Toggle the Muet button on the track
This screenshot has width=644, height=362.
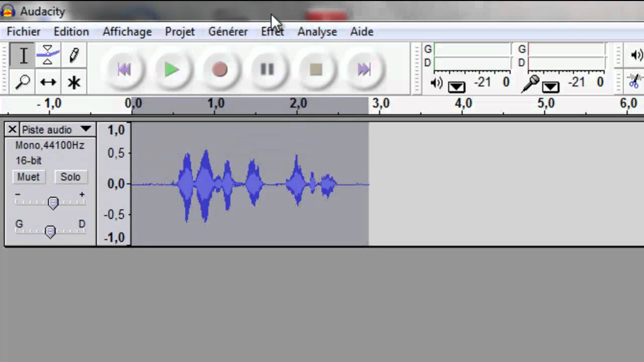click(x=28, y=177)
